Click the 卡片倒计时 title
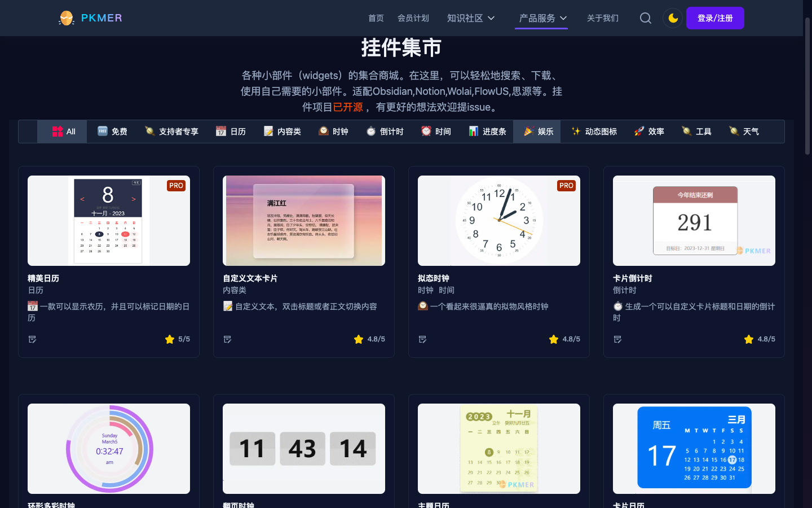This screenshot has height=508, width=812. pyautogui.click(x=633, y=278)
